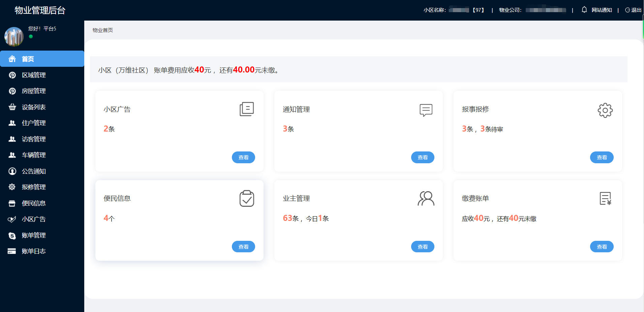Open the 账单管理 section
The height and width of the screenshot is (312, 644).
coord(34,235)
